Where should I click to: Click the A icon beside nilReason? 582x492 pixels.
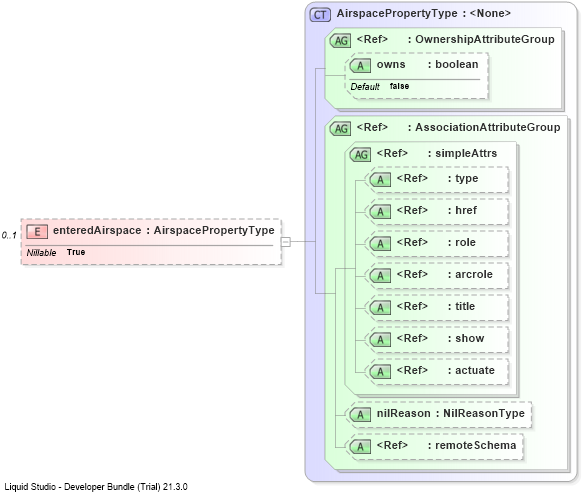(x=360, y=415)
